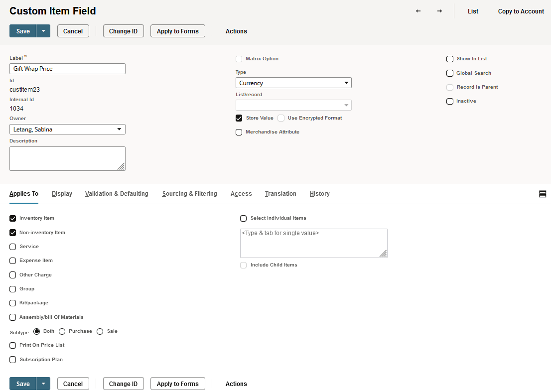Enable the Show In List checkbox

pyautogui.click(x=450, y=59)
